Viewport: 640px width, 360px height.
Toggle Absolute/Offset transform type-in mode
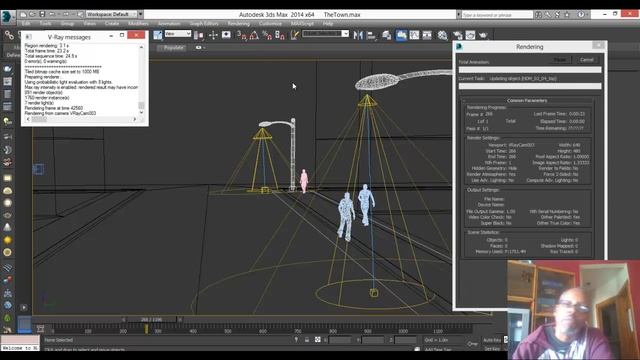[x=318, y=340]
